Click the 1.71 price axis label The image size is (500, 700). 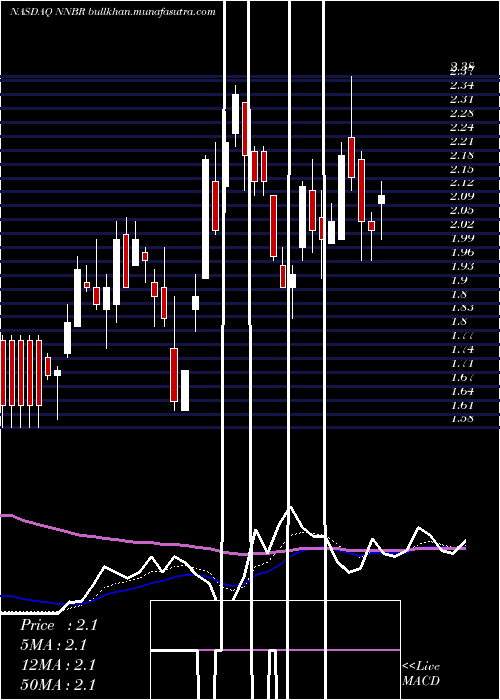[462, 363]
